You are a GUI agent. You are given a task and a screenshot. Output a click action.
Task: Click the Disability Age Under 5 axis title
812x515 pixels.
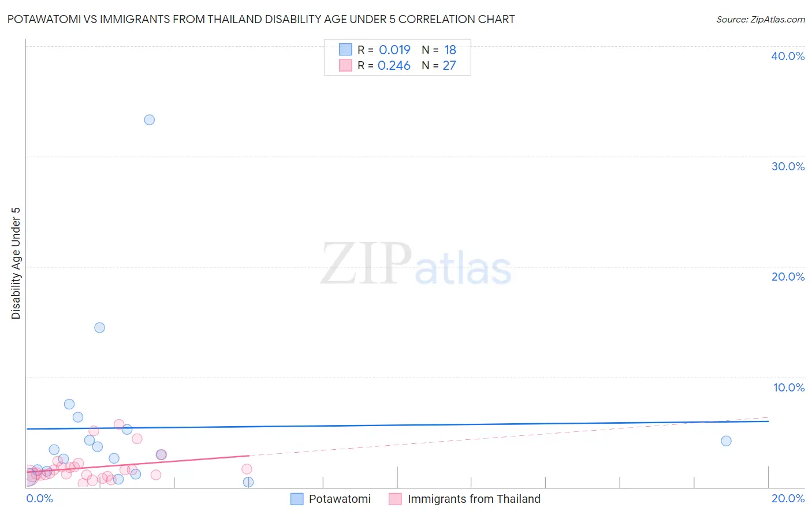click(x=16, y=263)
